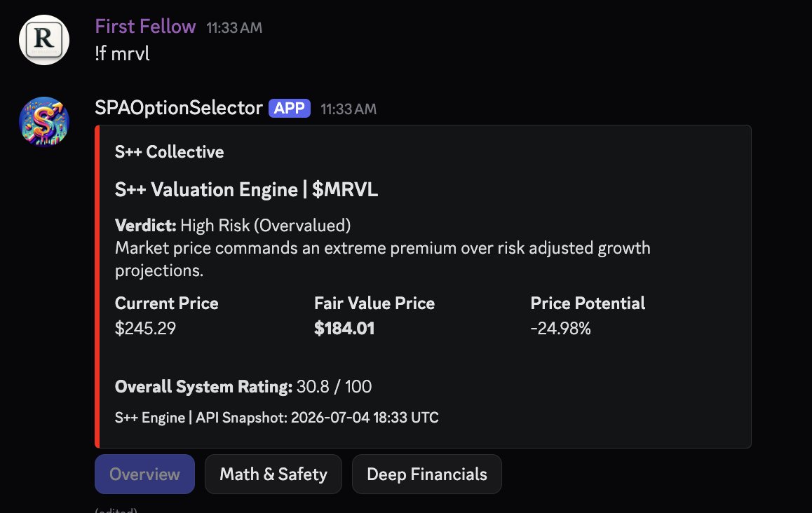Click the APP badge next to SPAOptionSelector
The image size is (812, 513).
[290, 108]
